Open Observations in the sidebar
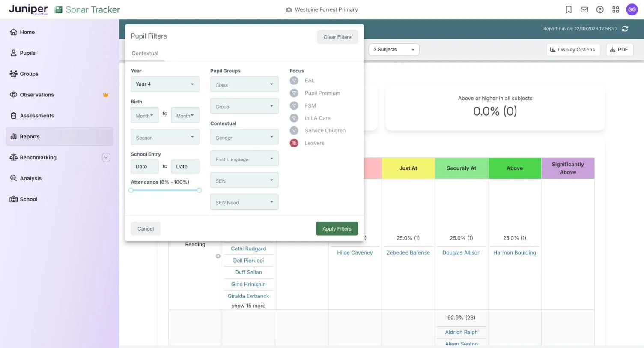 coord(60,95)
